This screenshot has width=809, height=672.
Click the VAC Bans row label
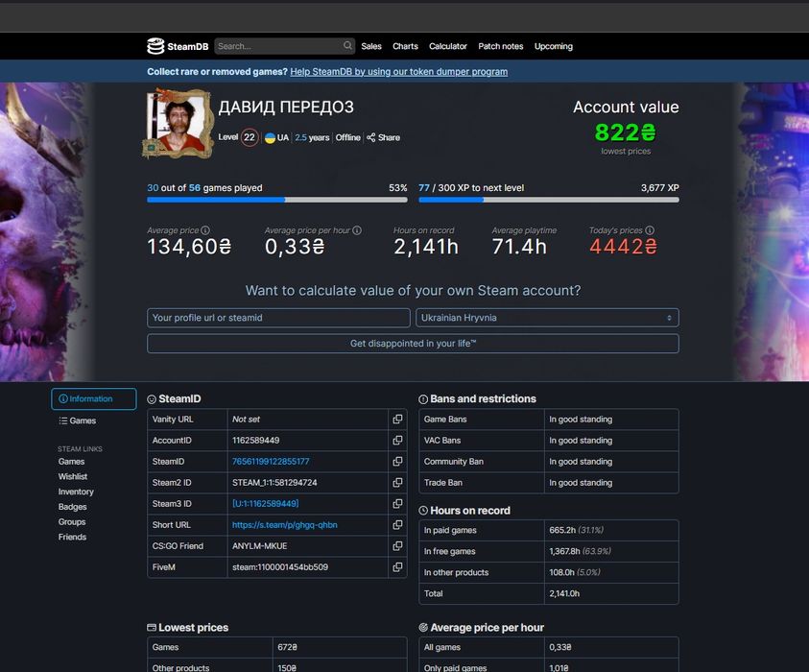click(x=442, y=441)
